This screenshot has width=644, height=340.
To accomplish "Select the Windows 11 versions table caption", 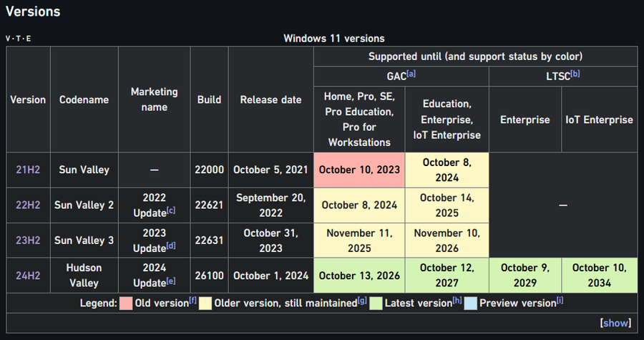I will [x=334, y=39].
